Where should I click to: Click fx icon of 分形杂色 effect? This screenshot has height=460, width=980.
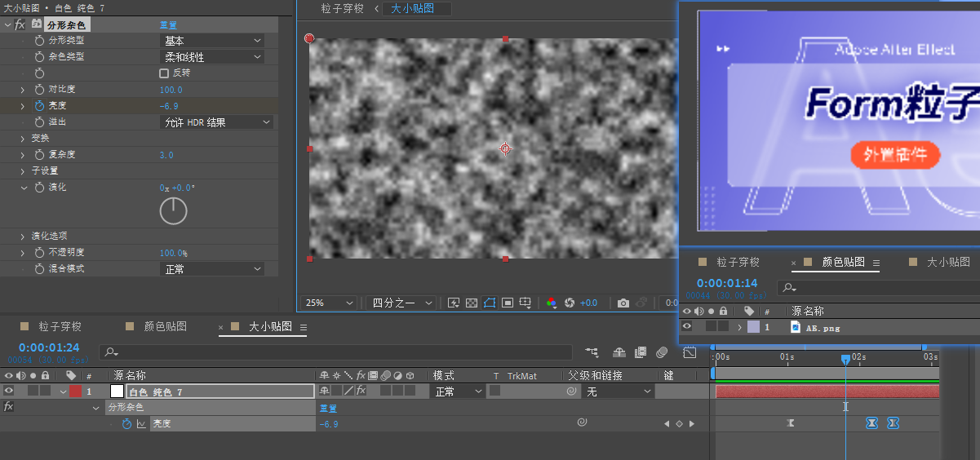click(20, 24)
